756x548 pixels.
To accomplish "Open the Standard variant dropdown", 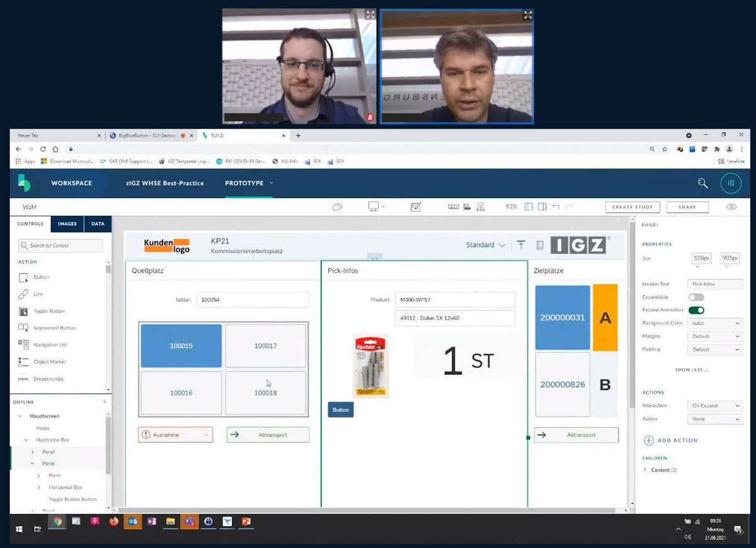I will [x=486, y=245].
